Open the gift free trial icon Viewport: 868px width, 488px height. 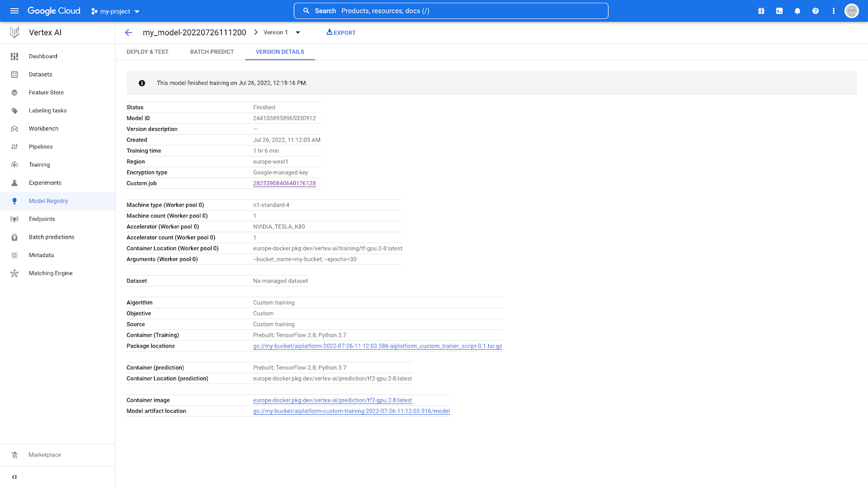[761, 11]
